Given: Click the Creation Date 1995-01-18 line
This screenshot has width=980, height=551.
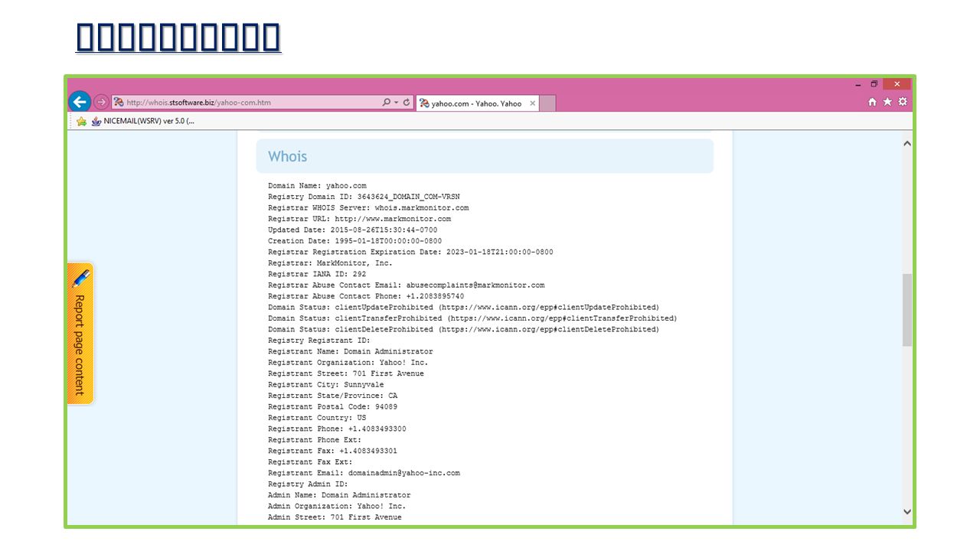Looking at the screenshot, I should tap(354, 241).
